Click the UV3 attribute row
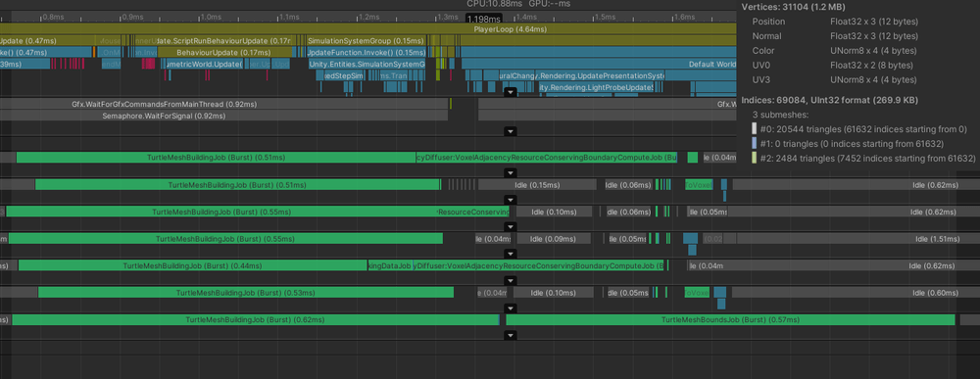The width and height of the screenshot is (980, 379). coord(834,79)
